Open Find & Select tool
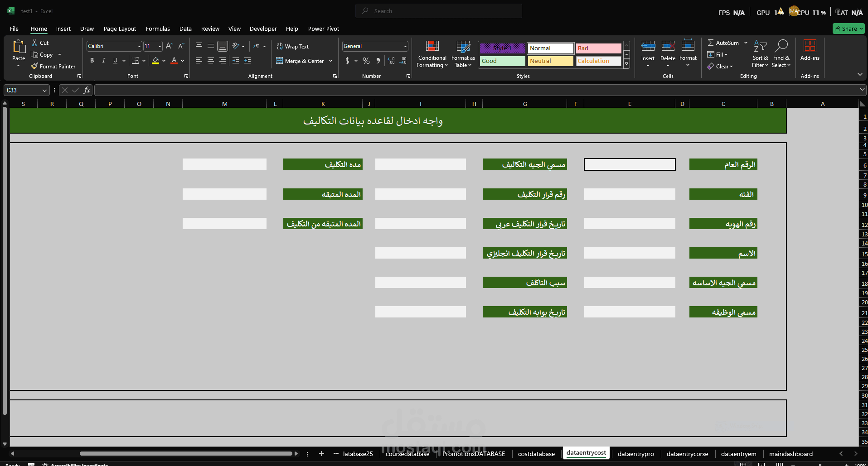 click(781, 46)
